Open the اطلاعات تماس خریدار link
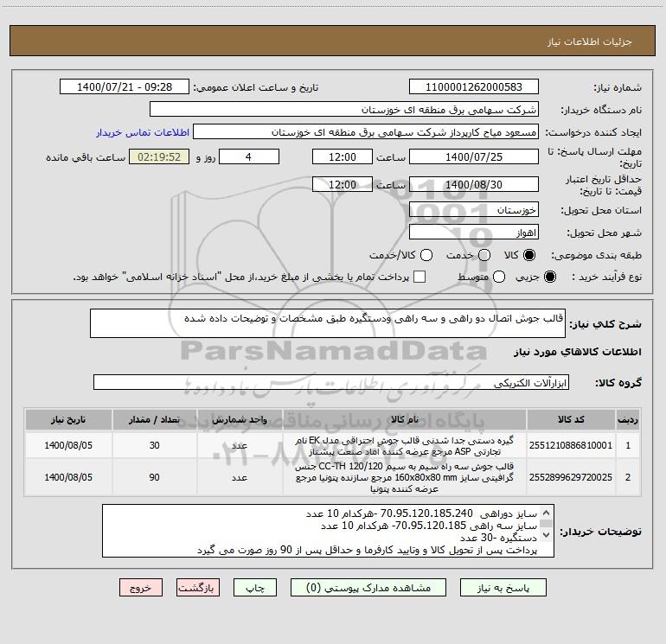Screen dimensions: 666x644 (x=143, y=132)
